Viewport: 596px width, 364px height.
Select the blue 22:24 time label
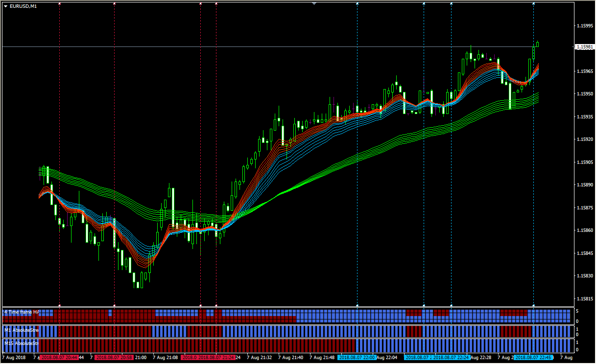pos(451,358)
